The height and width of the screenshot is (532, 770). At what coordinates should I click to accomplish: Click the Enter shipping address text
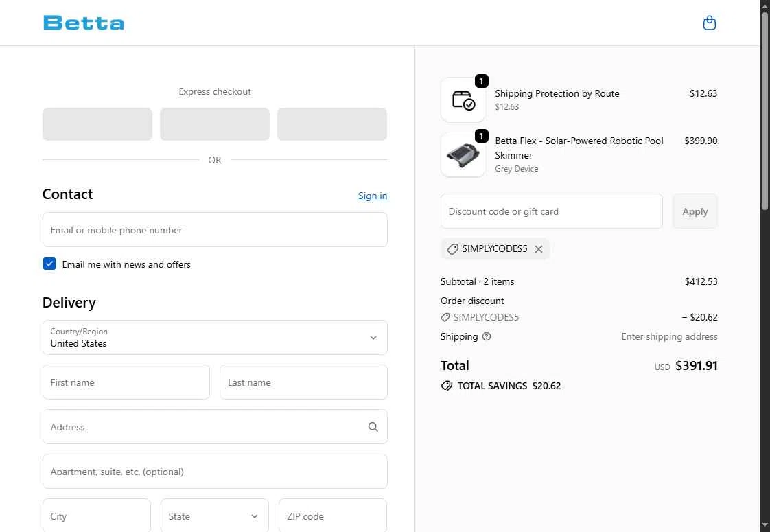(669, 336)
